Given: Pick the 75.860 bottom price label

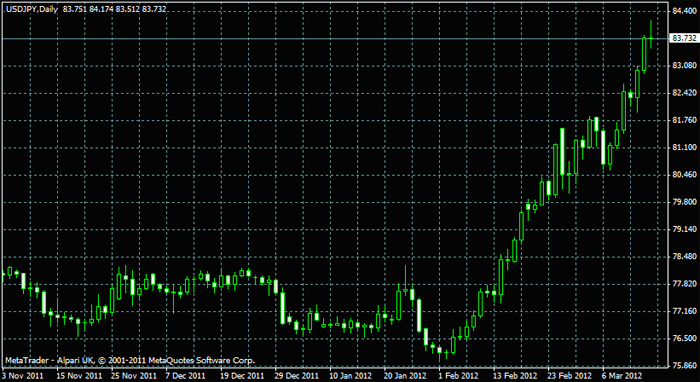Looking at the screenshot, I should pyautogui.click(x=683, y=365).
